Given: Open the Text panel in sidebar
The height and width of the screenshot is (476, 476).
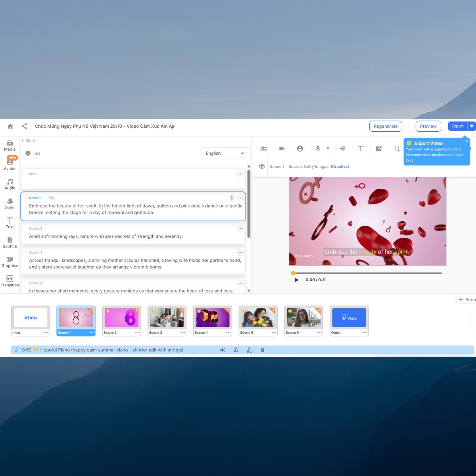Looking at the screenshot, I should (10, 223).
